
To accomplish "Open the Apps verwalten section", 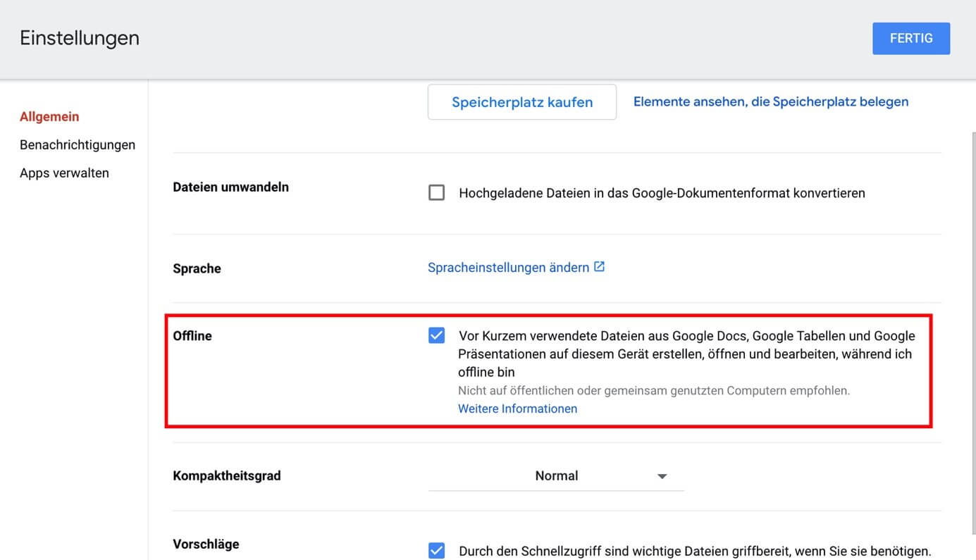I will pos(64,173).
